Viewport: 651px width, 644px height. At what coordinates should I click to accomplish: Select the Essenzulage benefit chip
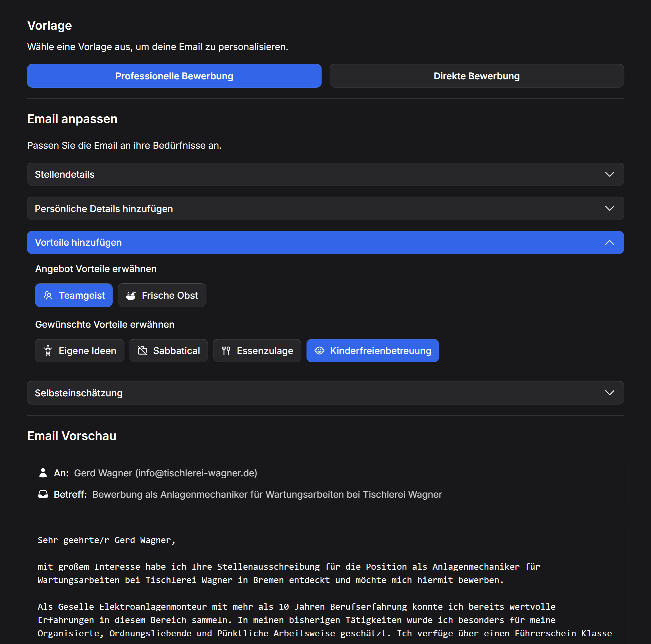point(257,350)
